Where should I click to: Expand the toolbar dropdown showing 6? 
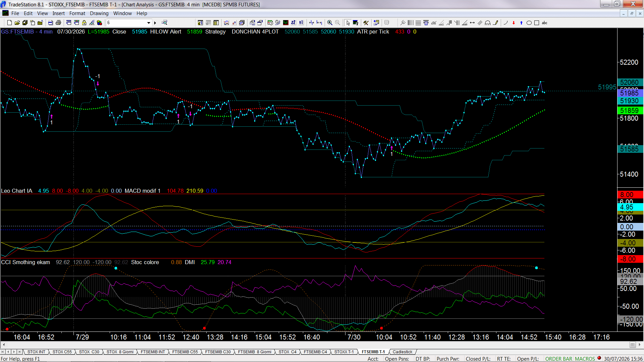149,23
